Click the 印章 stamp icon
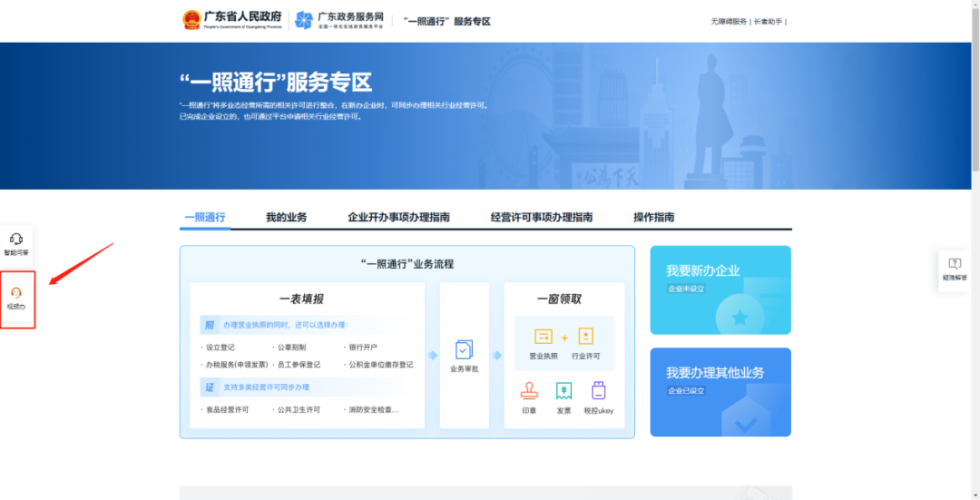Viewport: 980px width, 500px height. pyautogui.click(x=529, y=391)
